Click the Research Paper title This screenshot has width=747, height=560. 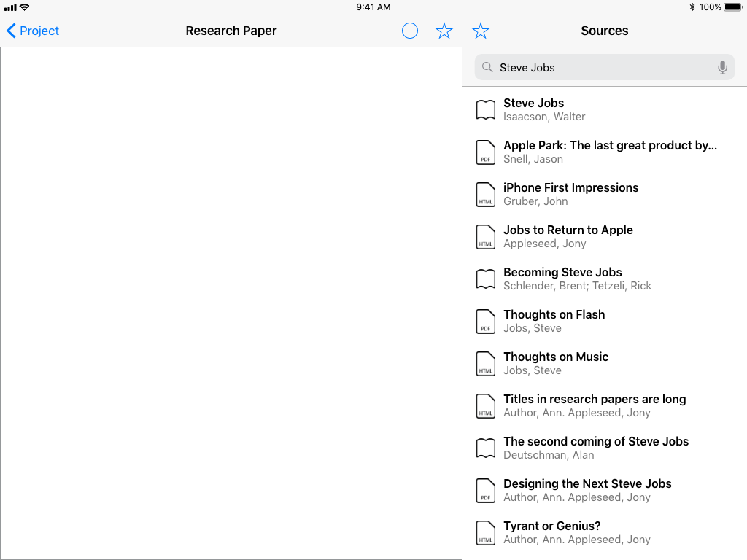(231, 31)
